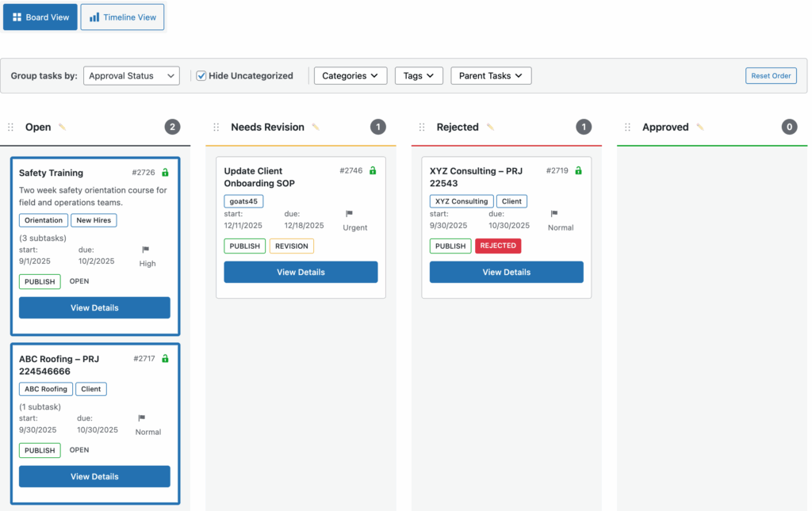Viewport: 812px width, 511px height.
Task: Click the pencil edit icon beside Open column
Action: pyautogui.click(x=63, y=128)
